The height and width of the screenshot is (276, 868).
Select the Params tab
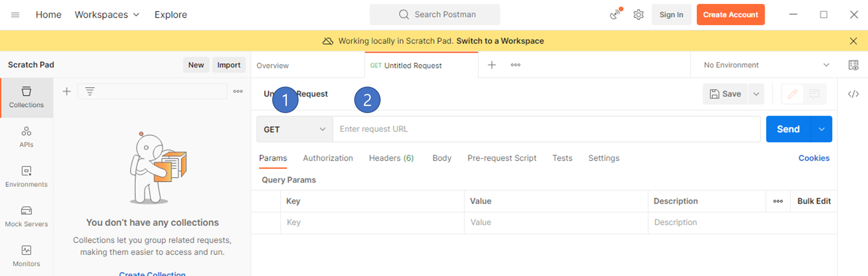point(273,158)
